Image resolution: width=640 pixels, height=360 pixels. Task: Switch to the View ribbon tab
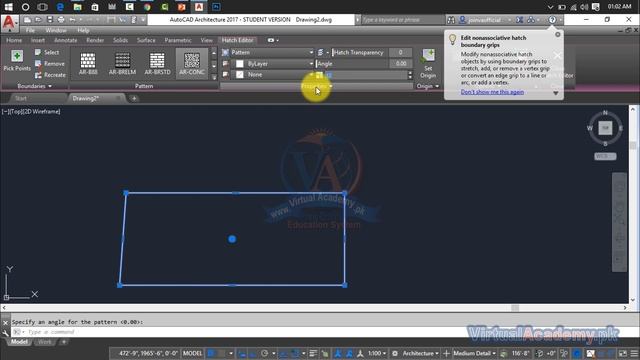click(x=207, y=40)
